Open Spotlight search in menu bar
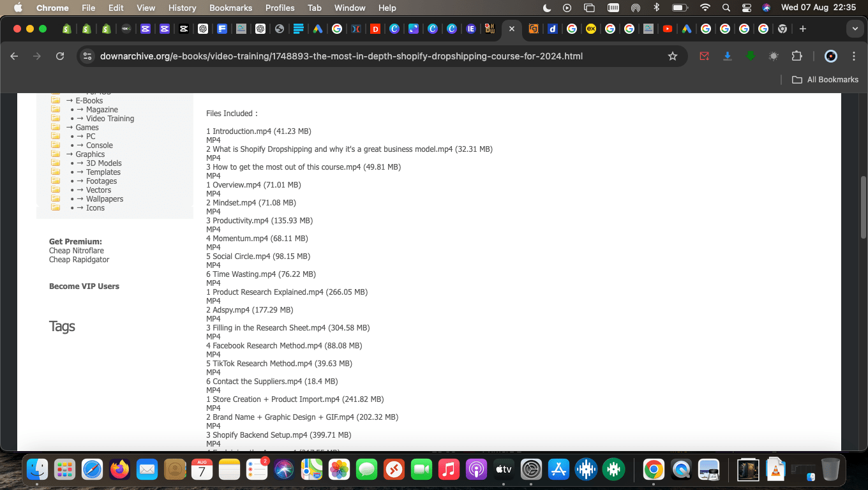This screenshot has width=868, height=490. click(x=726, y=8)
